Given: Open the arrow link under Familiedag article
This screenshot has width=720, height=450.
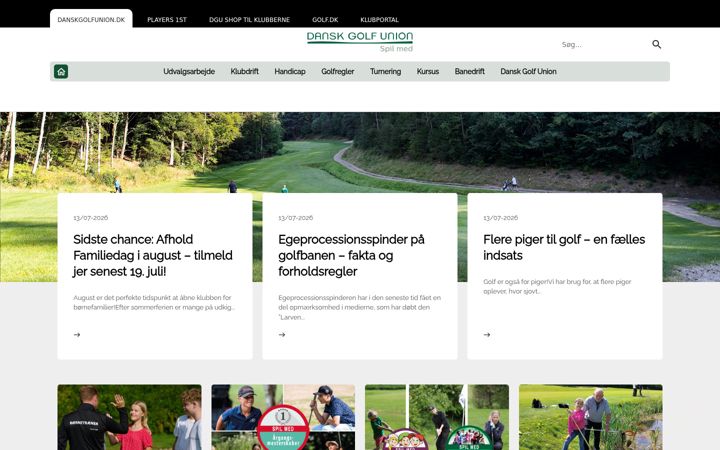Looking at the screenshot, I should click(x=77, y=335).
